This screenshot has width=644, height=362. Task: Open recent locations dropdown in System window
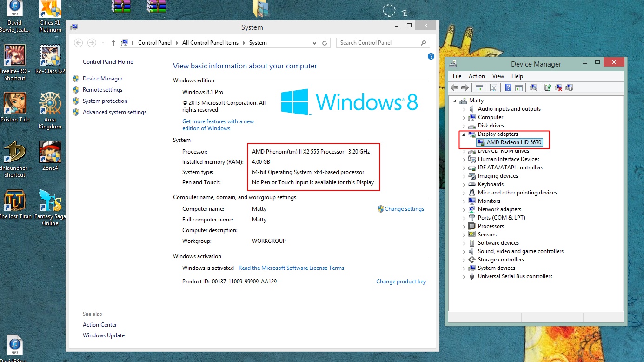[x=103, y=43]
